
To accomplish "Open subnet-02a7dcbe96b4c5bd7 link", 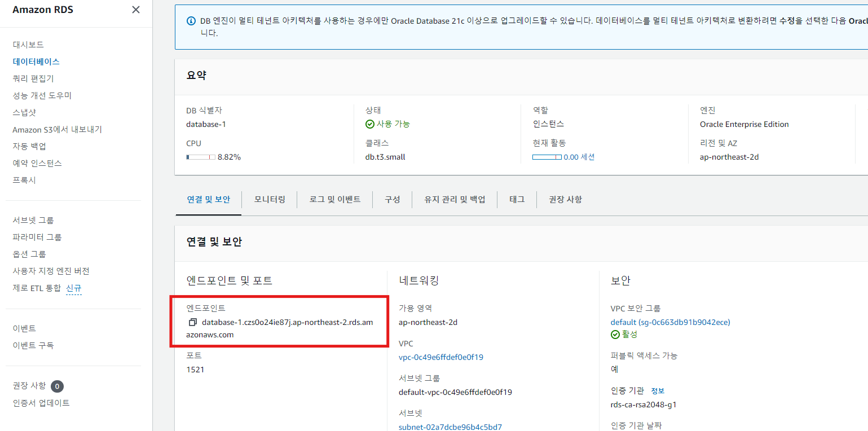I will click(x=450, y=427).
